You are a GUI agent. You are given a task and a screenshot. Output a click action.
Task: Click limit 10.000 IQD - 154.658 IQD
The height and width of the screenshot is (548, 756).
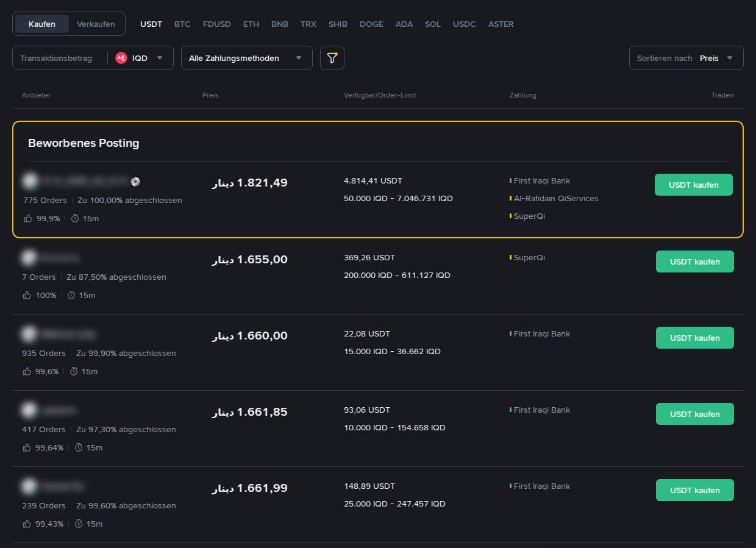tap(394, 427)
